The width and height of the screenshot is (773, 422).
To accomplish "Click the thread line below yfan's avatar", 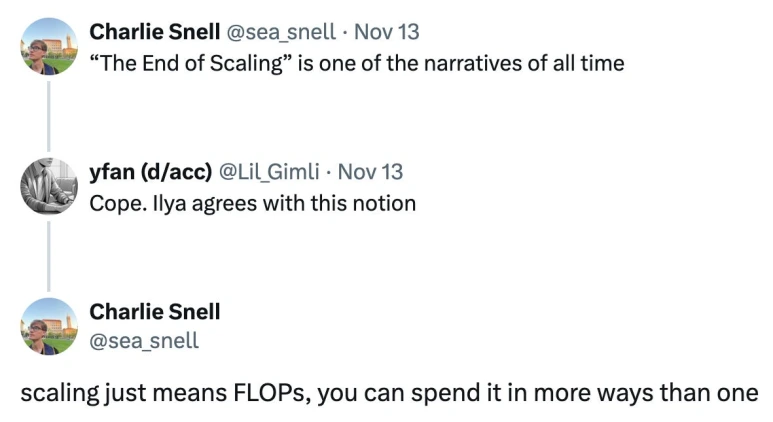I will [x=48, y=254].
